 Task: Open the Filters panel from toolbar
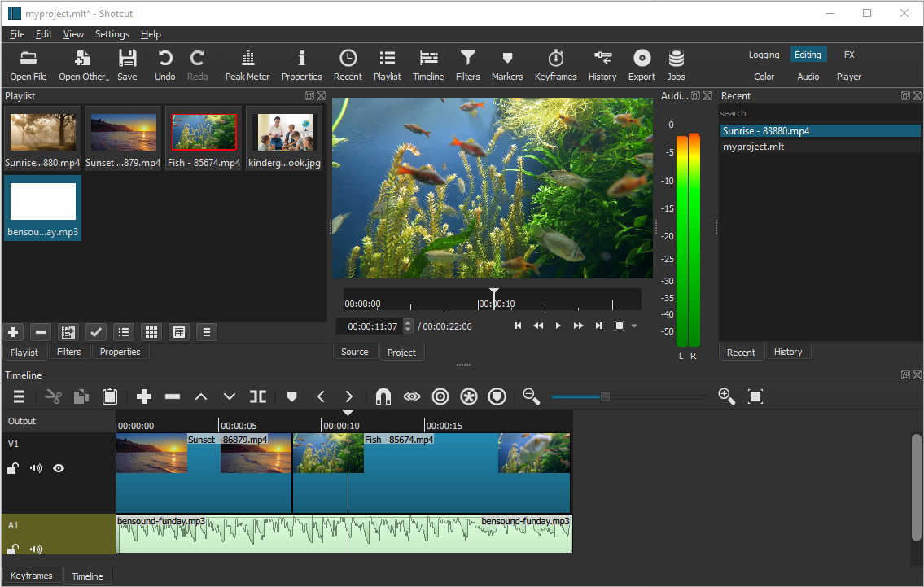pyautogui.click(x=467, y=65)
